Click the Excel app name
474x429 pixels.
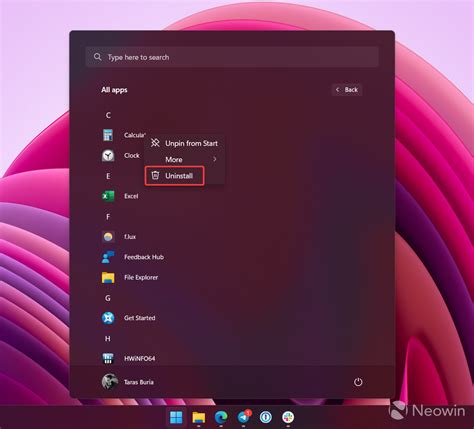[x=131, y=196]
